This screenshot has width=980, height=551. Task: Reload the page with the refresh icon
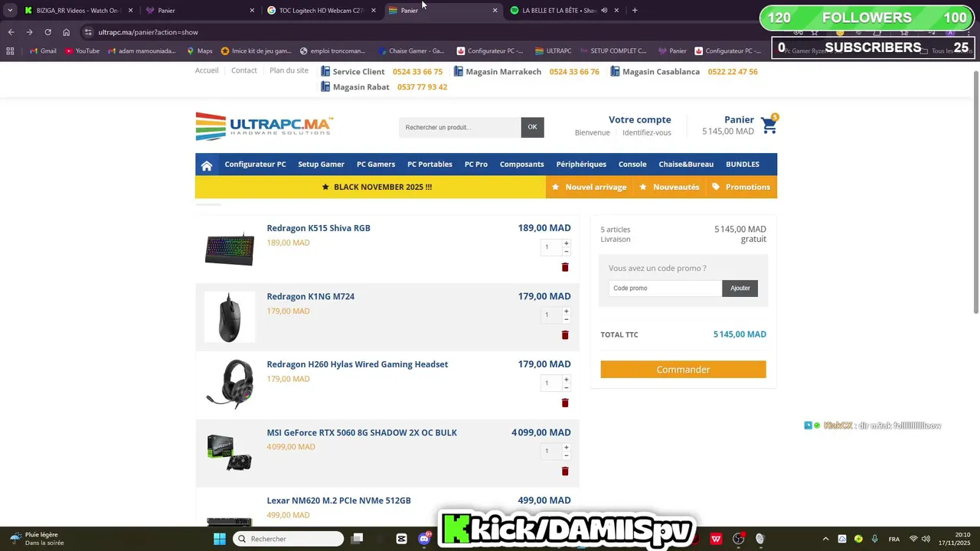tap(47, 32)
